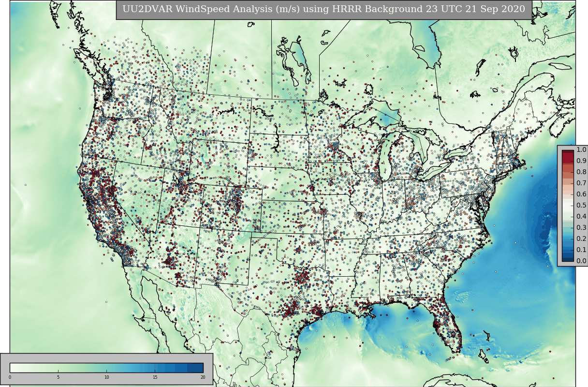Viewport: 588px width, 387px height.
Task: Click the 0.8 label on vertical colorbar
Action: click(x=581, y=172)
